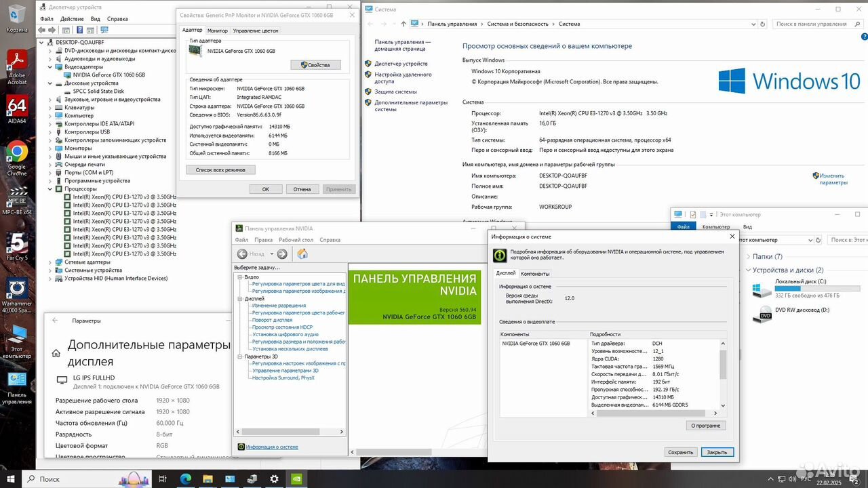Click the forward arrow in NVIDIA panel toolbar
Image resolution: width=868 pixels, height=488 pixels.
[282, 253]
